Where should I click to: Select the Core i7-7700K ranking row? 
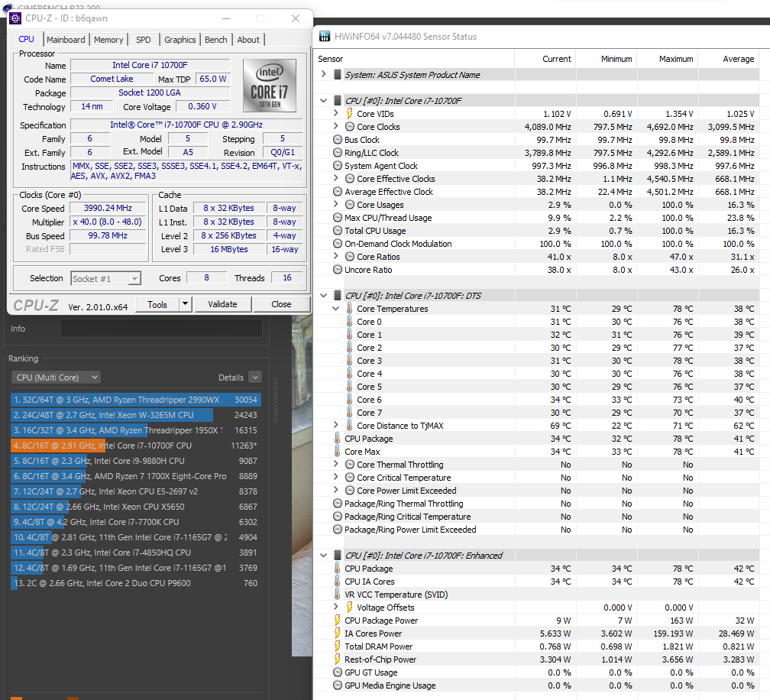[135, 522]
